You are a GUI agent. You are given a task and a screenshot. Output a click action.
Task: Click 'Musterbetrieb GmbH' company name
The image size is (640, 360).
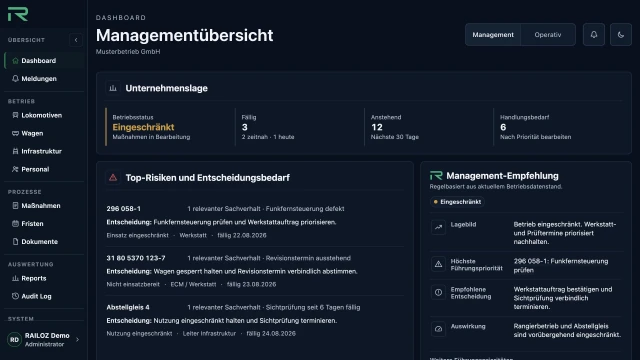pyautogui.click(x=128, y=52)
